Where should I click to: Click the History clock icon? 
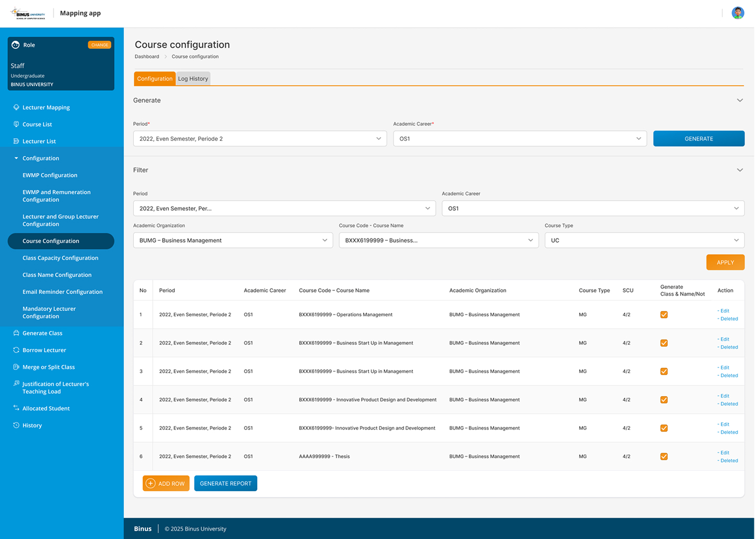click(x=16, y=425)
